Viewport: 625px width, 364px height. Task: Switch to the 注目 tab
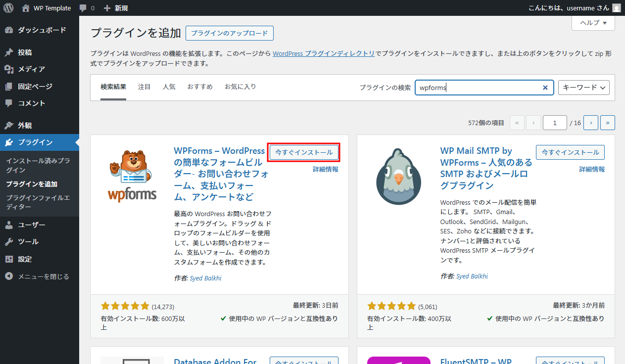144,87
